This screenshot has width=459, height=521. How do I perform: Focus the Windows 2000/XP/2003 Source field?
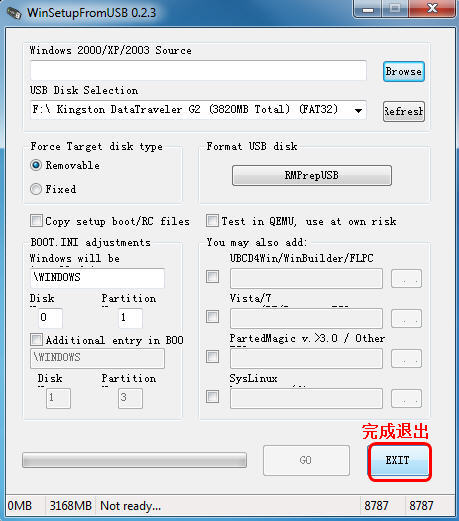[x=198, y=70]
